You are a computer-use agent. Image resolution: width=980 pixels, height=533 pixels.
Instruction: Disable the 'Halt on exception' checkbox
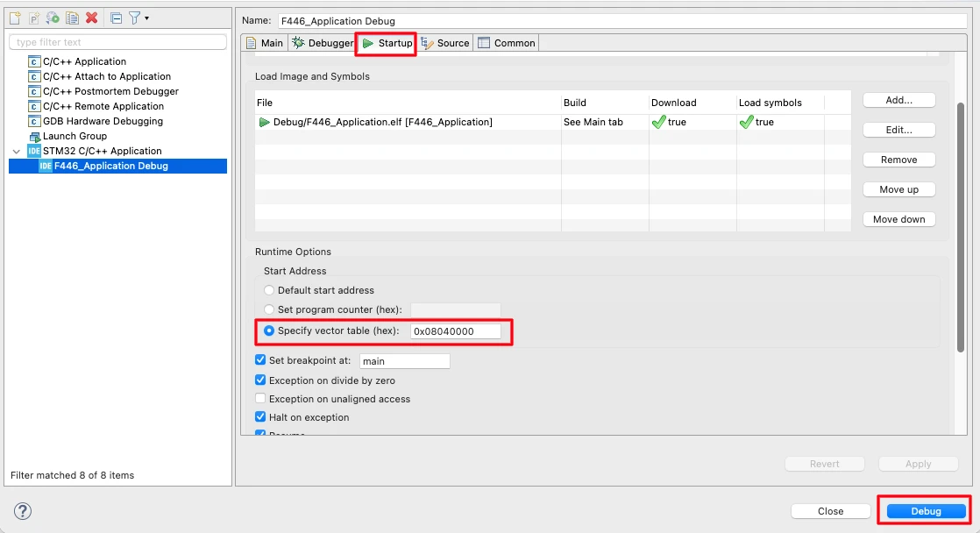(260, 417)
